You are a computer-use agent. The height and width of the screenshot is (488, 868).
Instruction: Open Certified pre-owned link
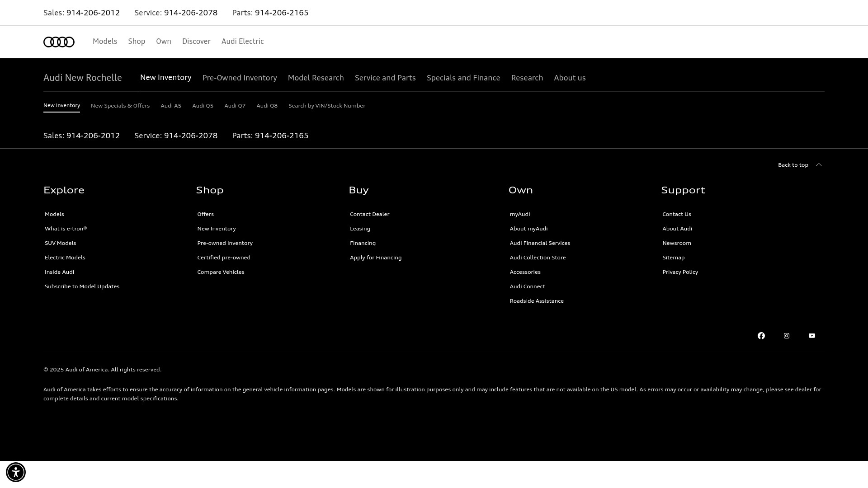pyautogui.click(x=223, y=258)
